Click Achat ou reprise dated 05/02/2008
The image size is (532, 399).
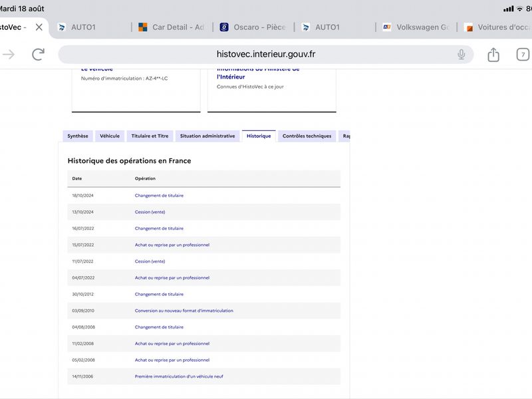click(x=172, y=360)
